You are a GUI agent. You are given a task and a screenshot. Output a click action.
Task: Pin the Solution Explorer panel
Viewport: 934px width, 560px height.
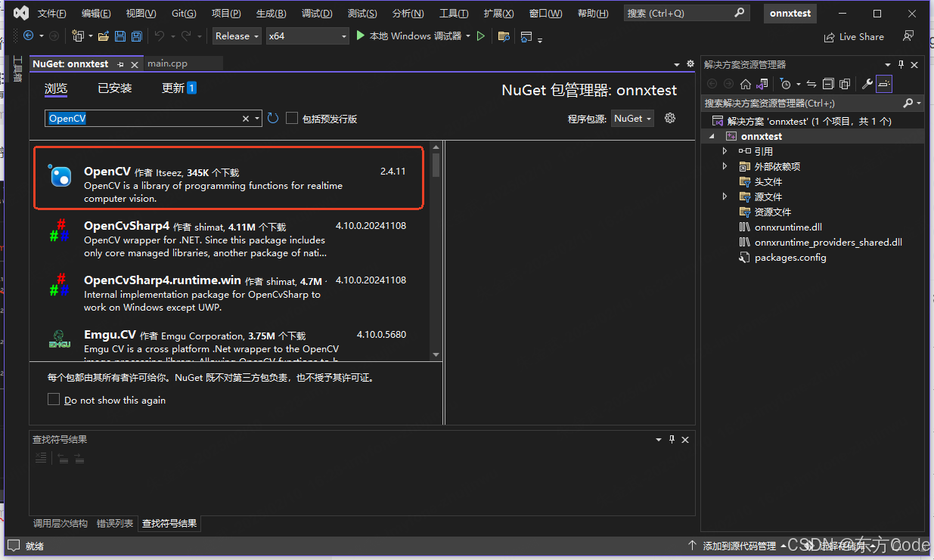point(901,65)
